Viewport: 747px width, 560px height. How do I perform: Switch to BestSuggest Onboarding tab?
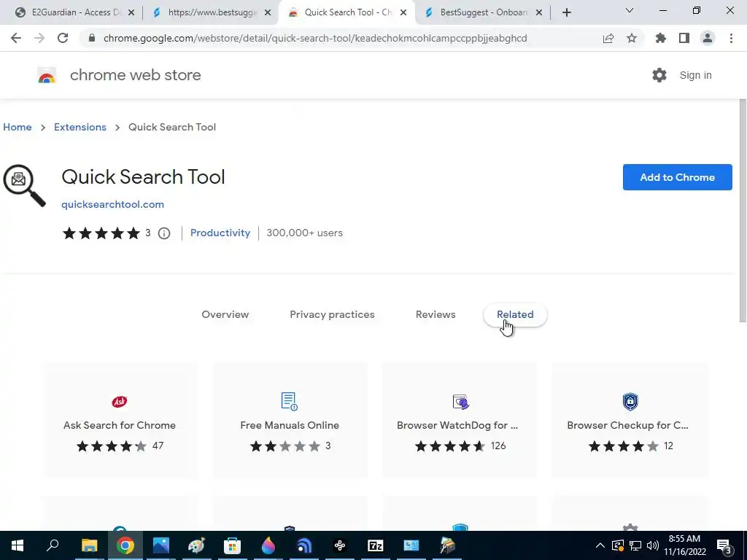click(484, 12)
